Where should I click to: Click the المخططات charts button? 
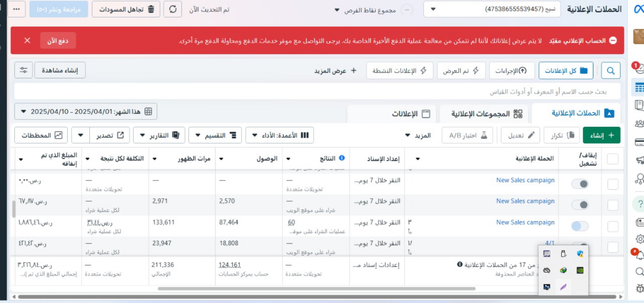click(41, 135)
